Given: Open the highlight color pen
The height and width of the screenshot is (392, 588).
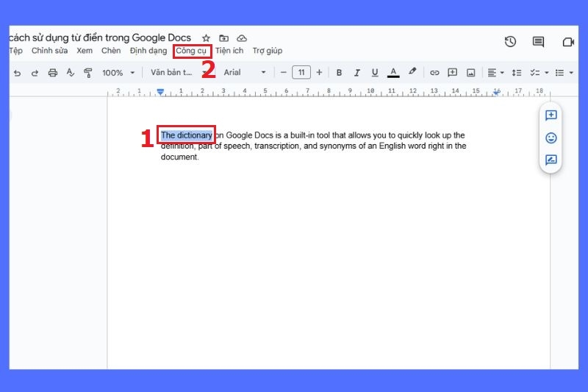Looking at the screenshot, I should point(412,71).
